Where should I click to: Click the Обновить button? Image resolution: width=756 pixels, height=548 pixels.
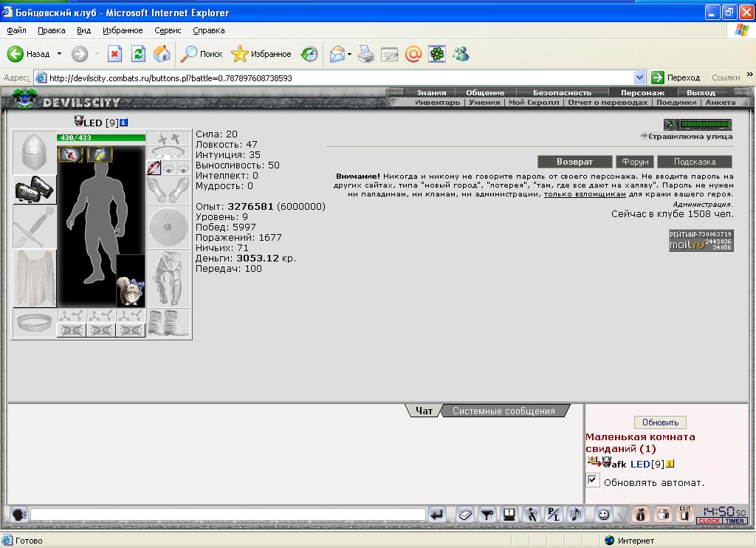pos(660,422)
